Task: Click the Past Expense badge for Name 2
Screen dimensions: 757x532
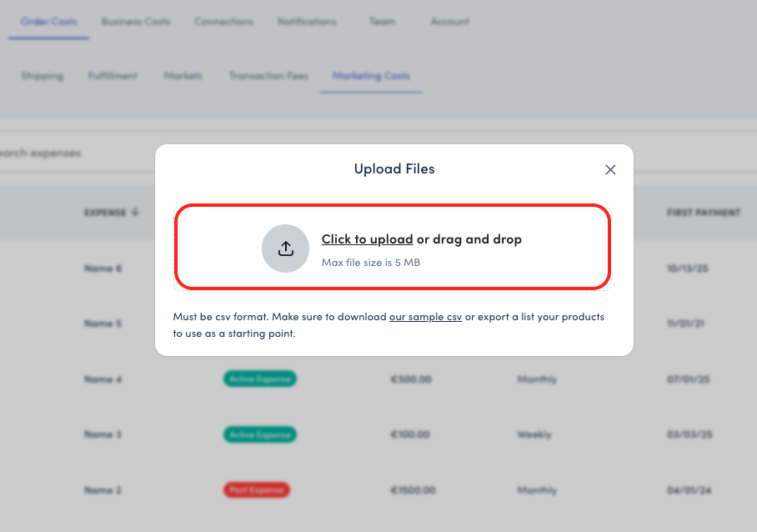Action: pos(256,490)
